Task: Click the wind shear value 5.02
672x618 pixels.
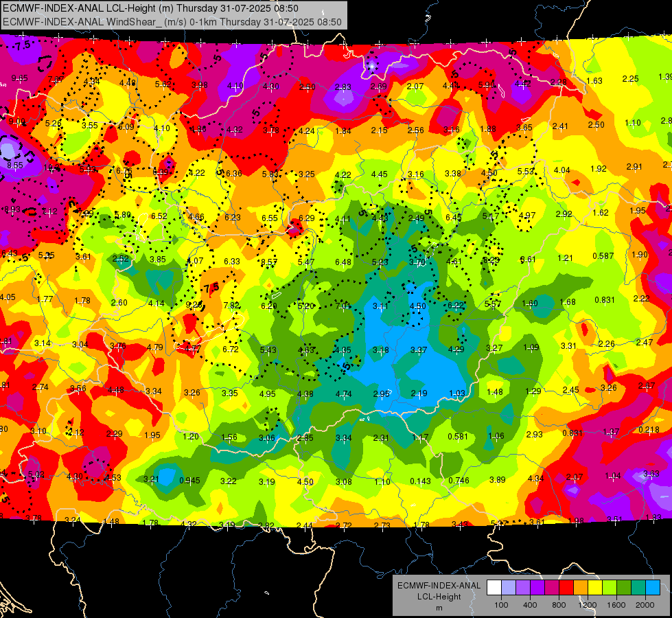Action: 36,474
